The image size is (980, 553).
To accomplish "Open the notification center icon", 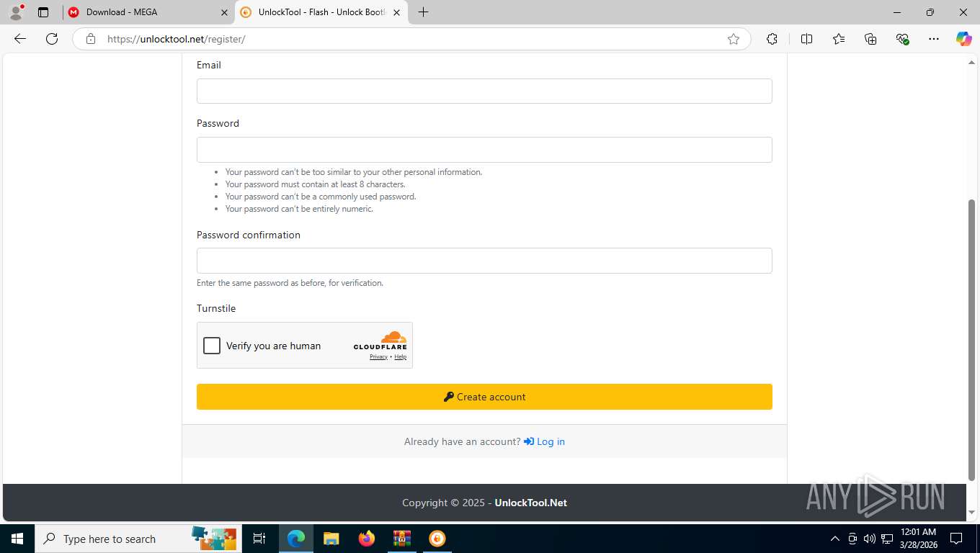I will 956,539.
